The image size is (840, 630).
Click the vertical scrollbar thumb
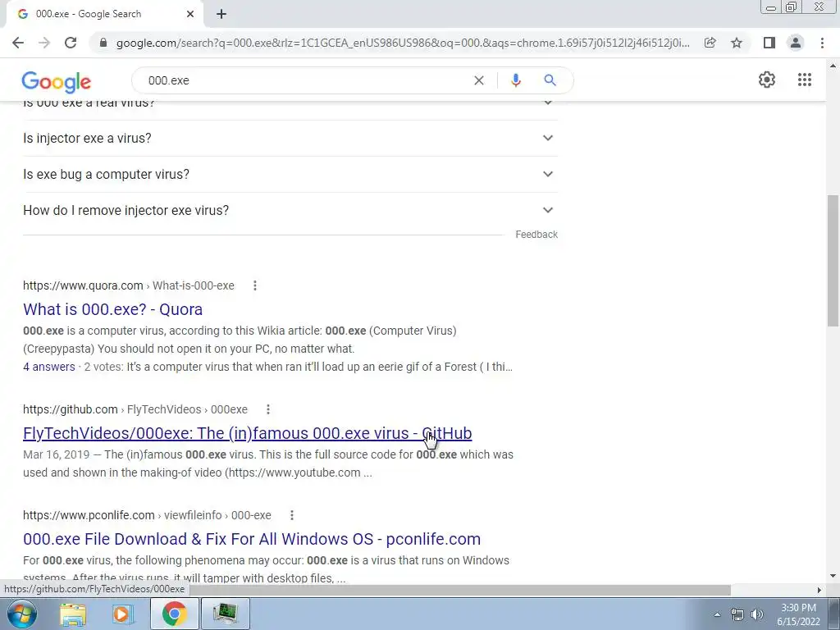[833, 260]
